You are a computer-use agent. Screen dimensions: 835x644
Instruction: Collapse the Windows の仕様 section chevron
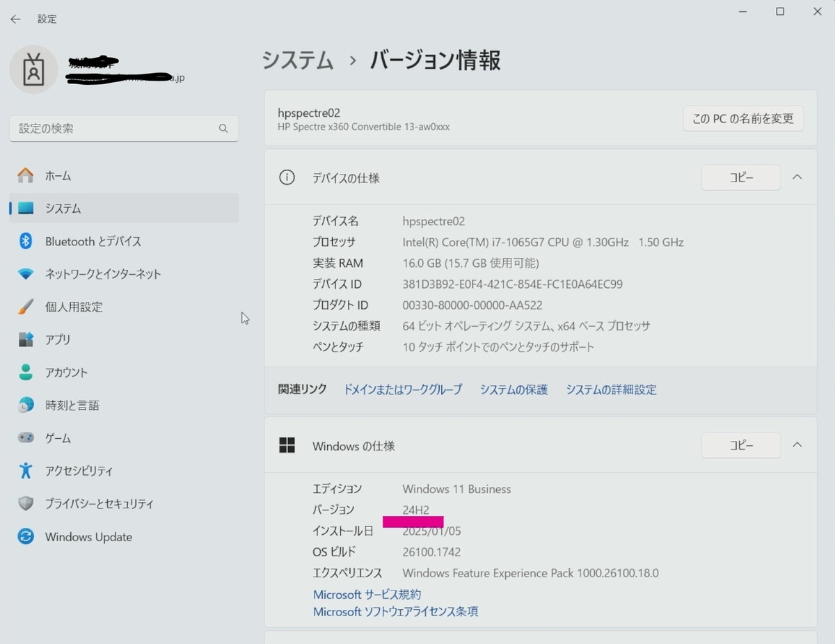[x=797, y=445]
